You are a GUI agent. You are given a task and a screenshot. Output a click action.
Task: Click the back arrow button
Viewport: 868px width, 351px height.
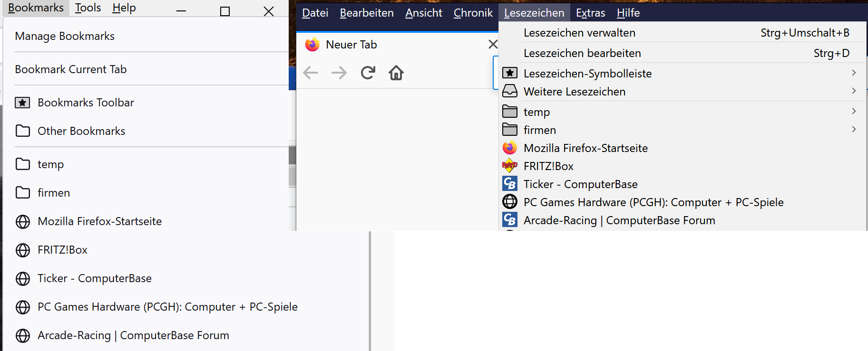[311, 73]
